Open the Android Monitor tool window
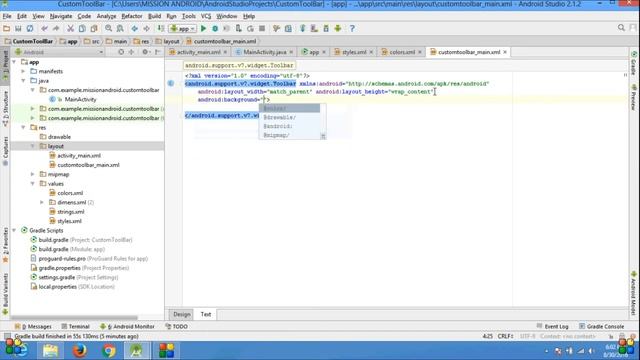Image resolution: width=640 pixels, height=360 pixels. pos(127,327)
